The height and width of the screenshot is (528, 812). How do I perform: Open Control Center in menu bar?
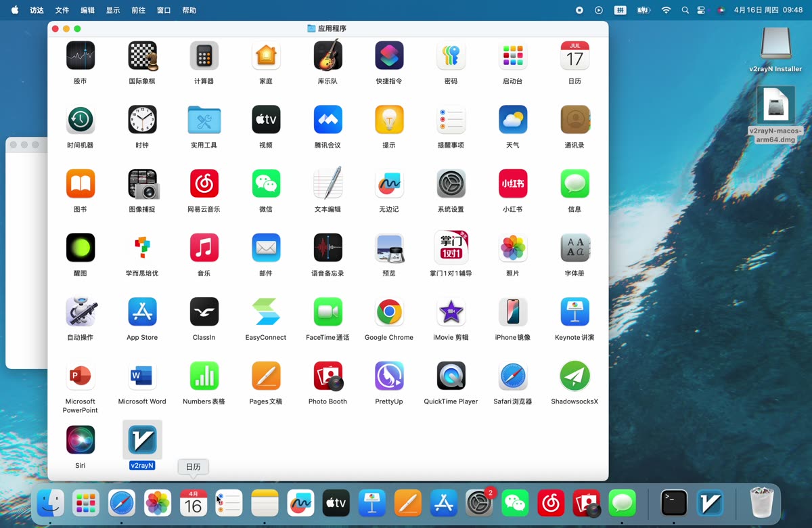[701, 10]
